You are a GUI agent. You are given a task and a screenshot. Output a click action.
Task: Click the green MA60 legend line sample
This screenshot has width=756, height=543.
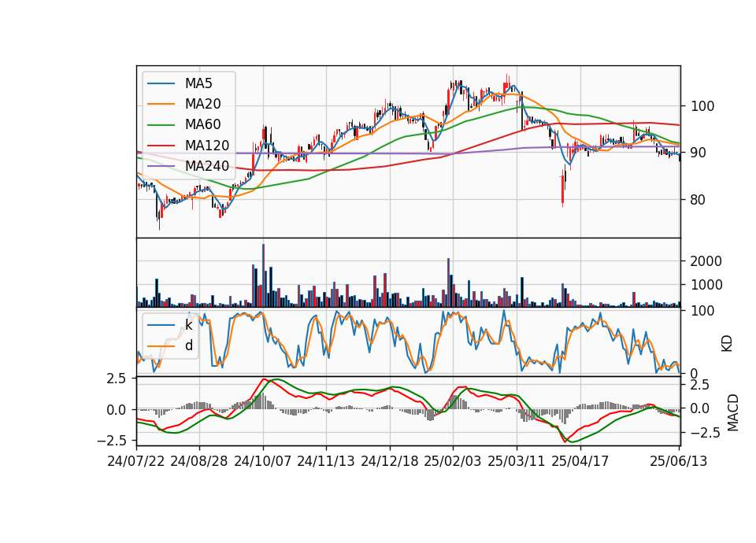(x=161, y=124)
